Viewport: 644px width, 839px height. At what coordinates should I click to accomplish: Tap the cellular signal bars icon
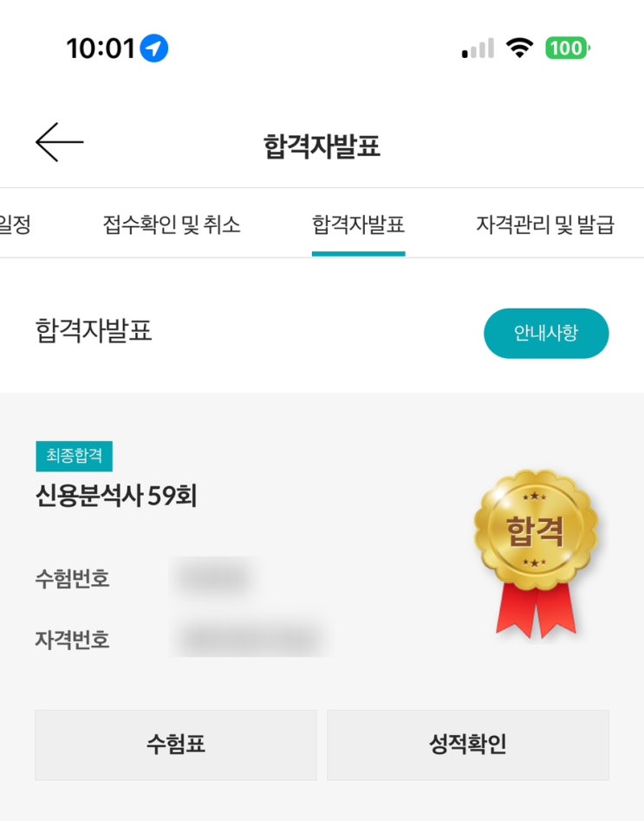point(478,49)
